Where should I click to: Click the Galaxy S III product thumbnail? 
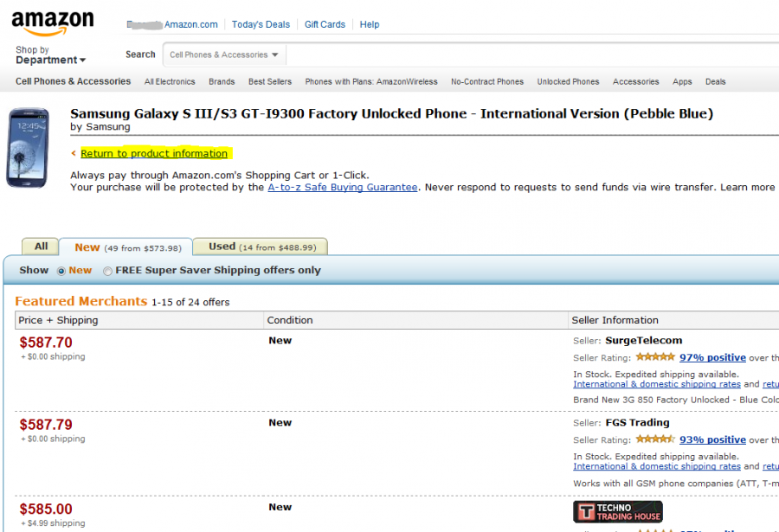(x=28, y=148)
